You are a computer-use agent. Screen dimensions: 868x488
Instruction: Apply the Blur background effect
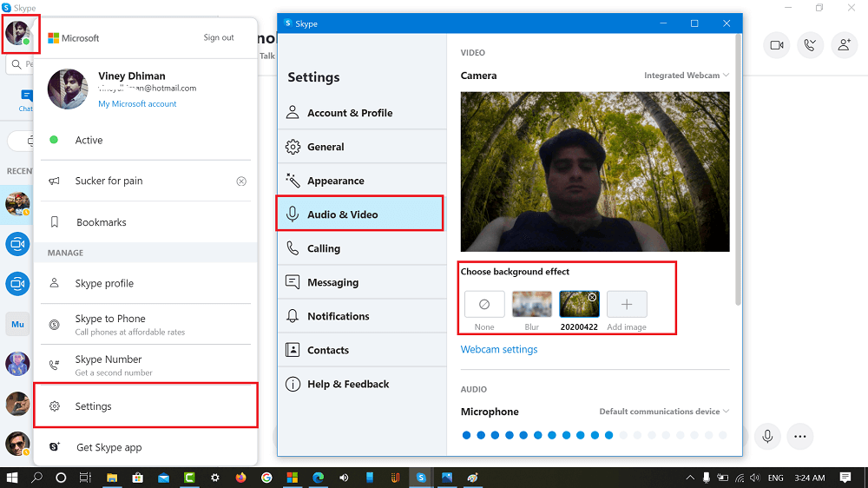pos(532,304)
